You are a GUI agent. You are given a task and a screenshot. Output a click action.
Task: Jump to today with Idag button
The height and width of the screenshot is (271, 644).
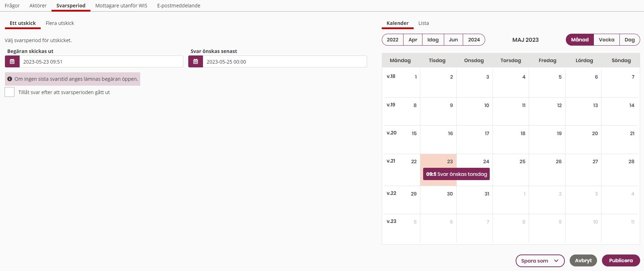point(433,40)
